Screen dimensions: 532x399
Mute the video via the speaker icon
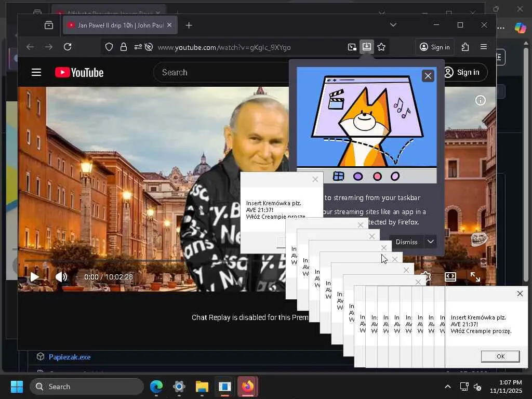[61, 277]
